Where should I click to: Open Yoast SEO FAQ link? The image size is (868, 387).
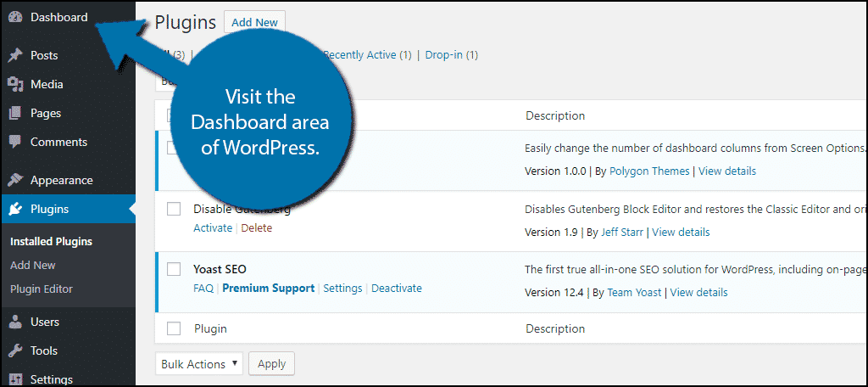pos(203,289)
